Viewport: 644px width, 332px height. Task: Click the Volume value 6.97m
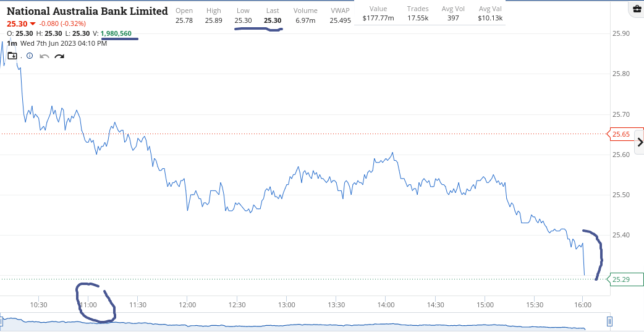click(x=305, y=20)
